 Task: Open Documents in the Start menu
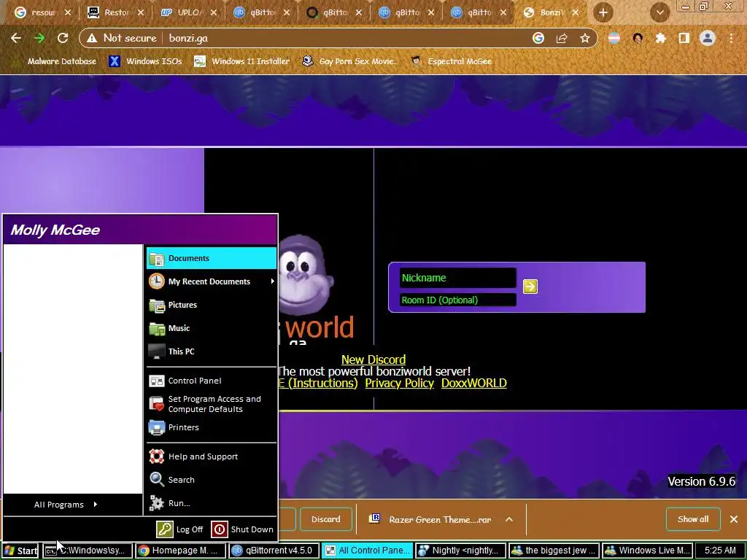tap(211, 258)
